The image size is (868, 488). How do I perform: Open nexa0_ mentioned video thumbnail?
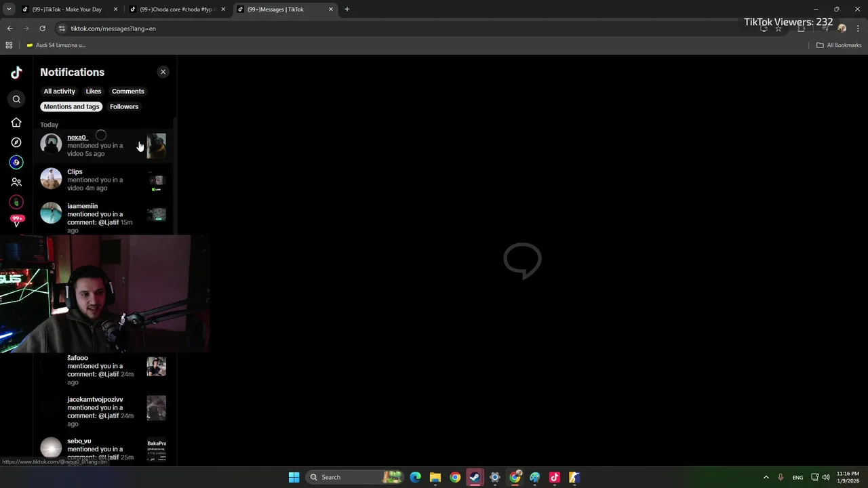coord(156,146)
